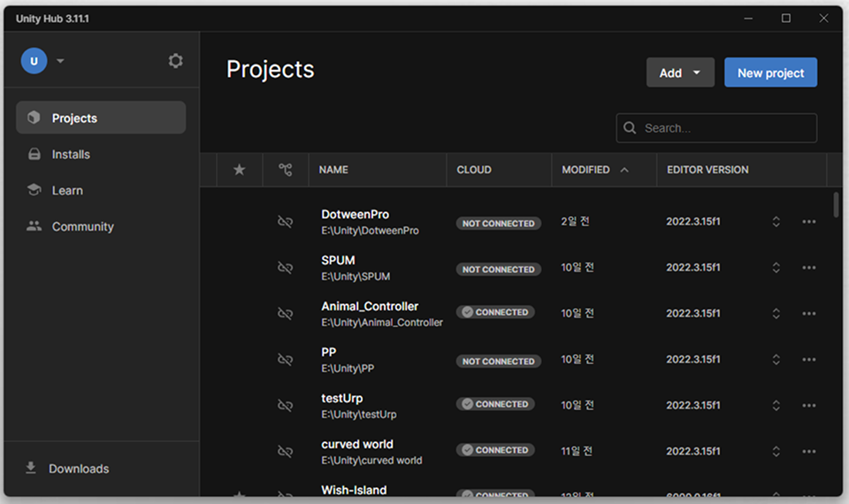Change editor version selector for curved world
This screenshot has width=849, height=504.
click(x=776, y=452)
